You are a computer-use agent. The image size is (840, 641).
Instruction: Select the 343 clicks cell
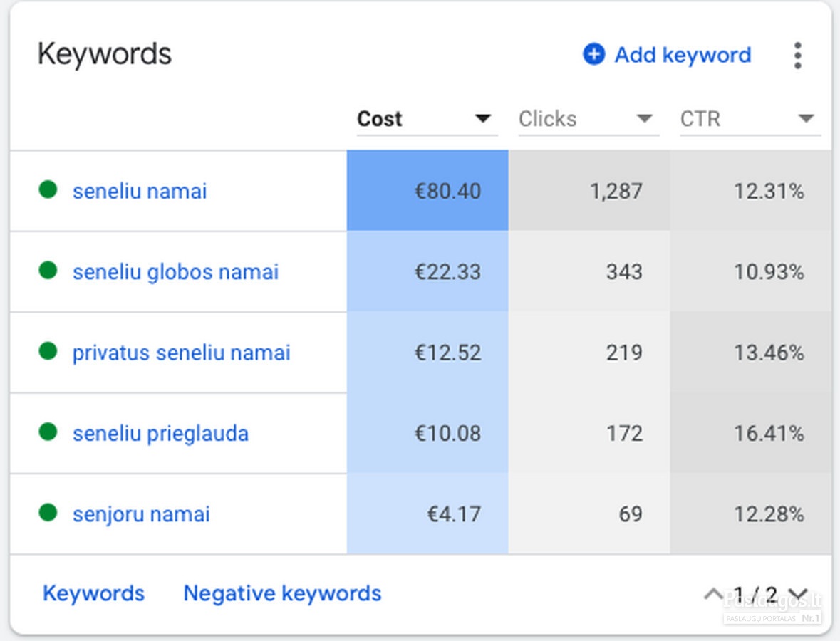[589, 271]
